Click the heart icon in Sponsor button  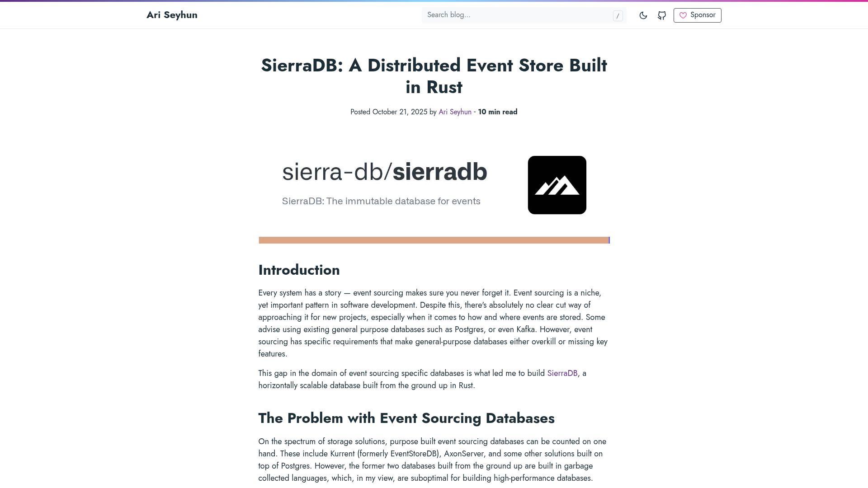tap(683, 15)
